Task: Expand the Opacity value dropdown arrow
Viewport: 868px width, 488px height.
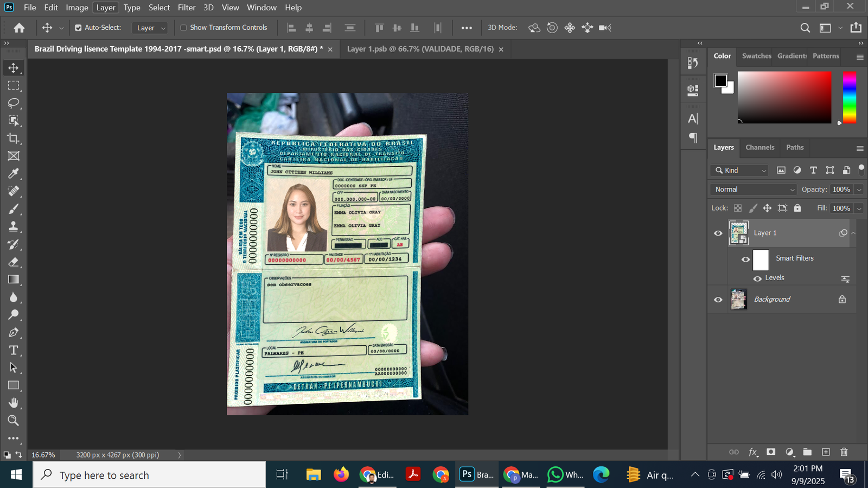Action: pos(859,189)
